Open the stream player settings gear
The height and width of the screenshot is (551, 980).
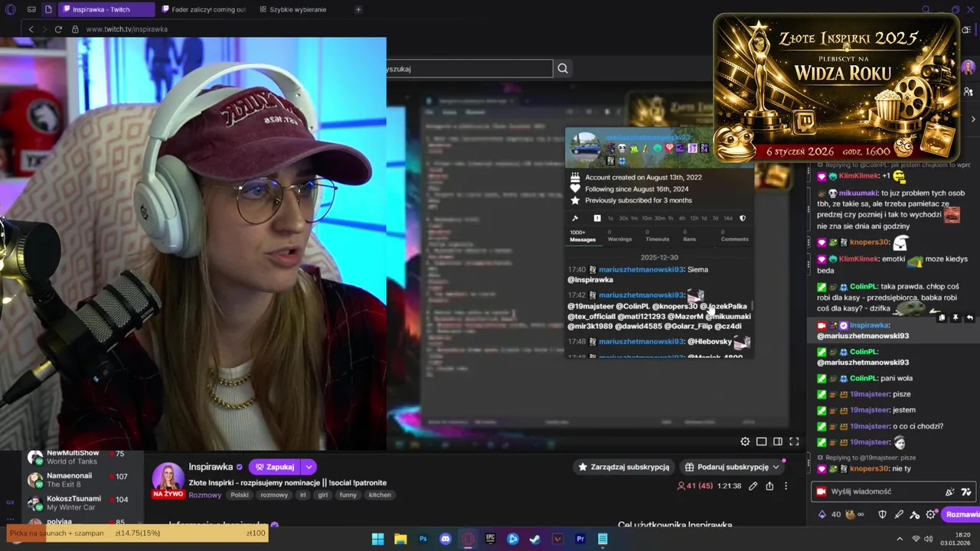745,442
